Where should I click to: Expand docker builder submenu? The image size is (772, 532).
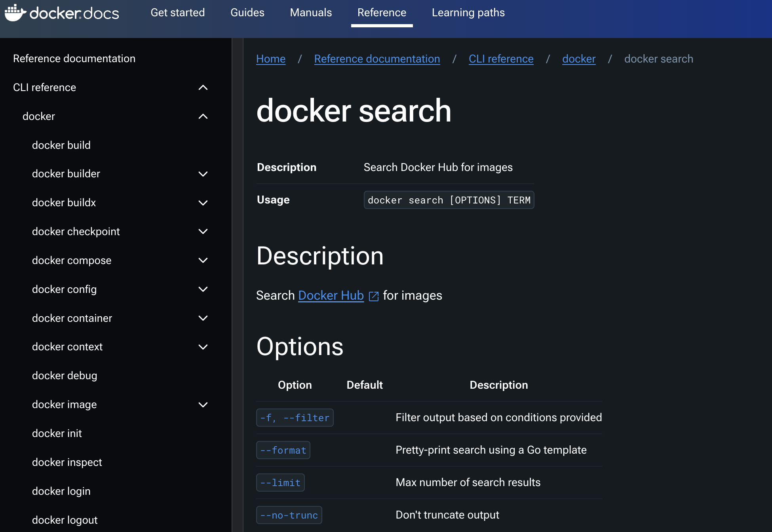click(203, 174)
